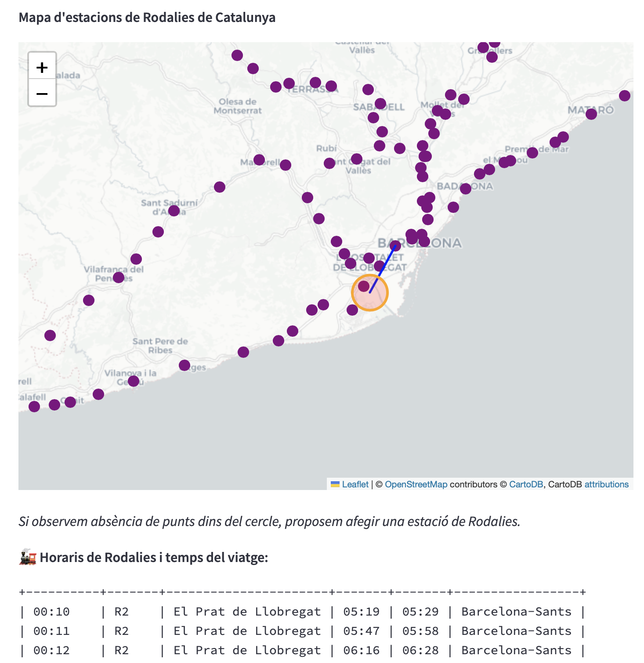This screenshot has height=663, width=644.
Task: Click station marker at Vilanova i la Geltrú
Action: tap(134, 381)
